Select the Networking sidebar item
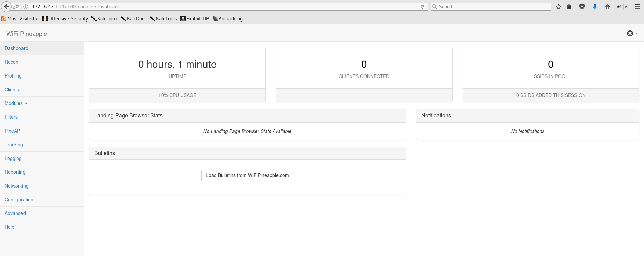 16,186
